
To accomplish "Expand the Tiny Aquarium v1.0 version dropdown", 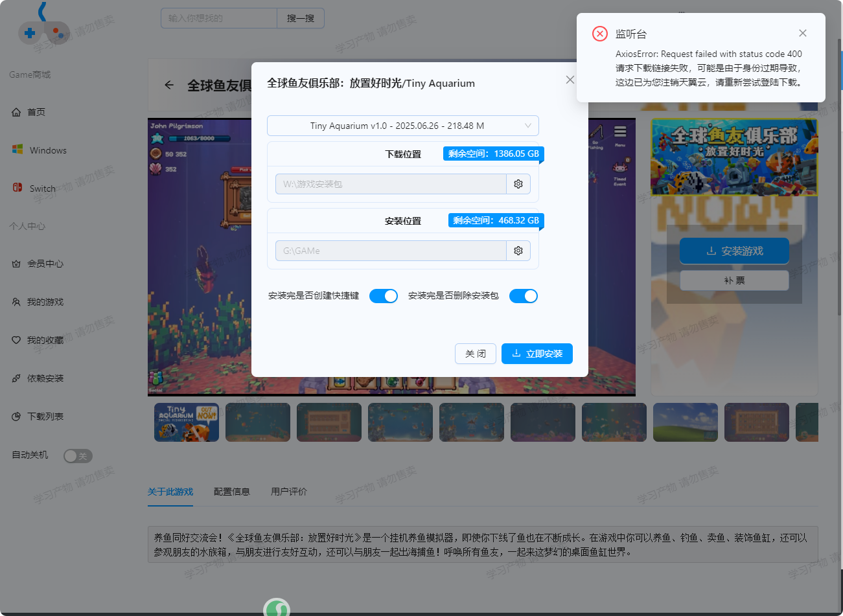I will pos(403,126).
